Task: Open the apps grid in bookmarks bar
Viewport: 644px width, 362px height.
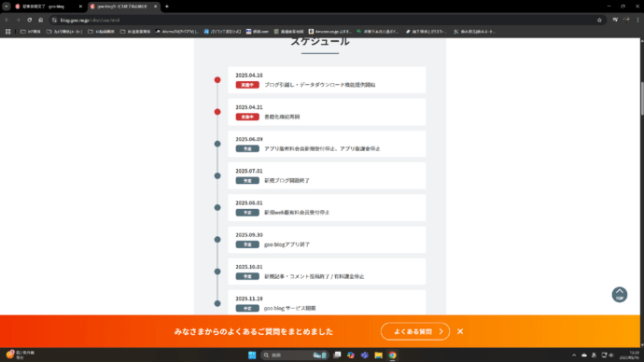Action: (7, 31)
